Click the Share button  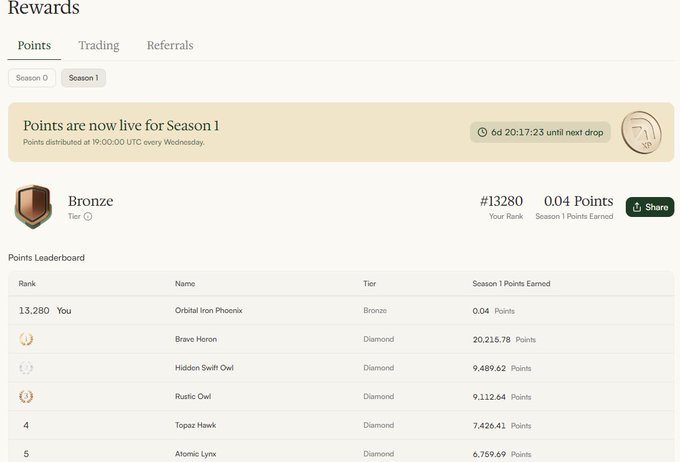pos(650,207)
